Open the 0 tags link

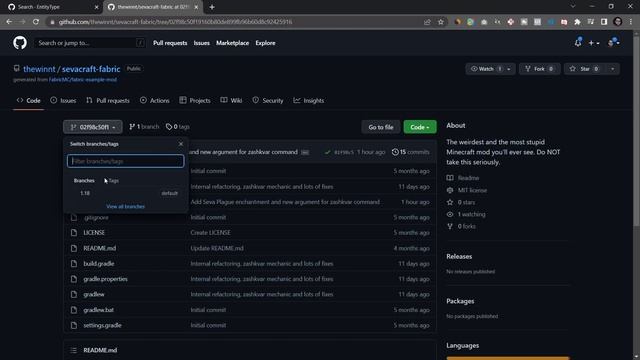(178, 127)
